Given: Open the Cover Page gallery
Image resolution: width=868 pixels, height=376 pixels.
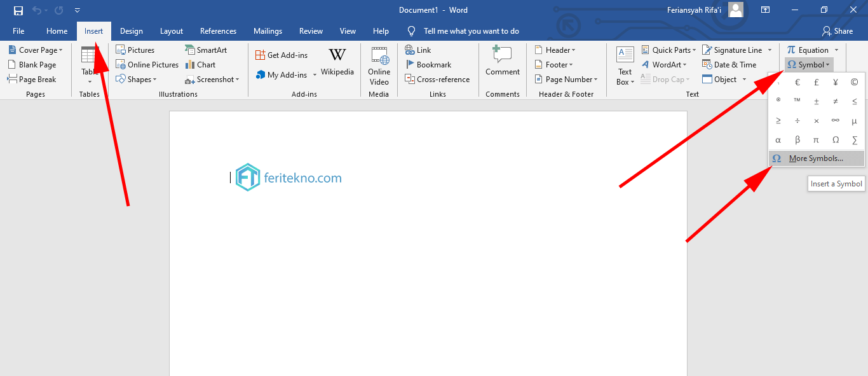Looking at the screenshot, I should pos(35,50).
